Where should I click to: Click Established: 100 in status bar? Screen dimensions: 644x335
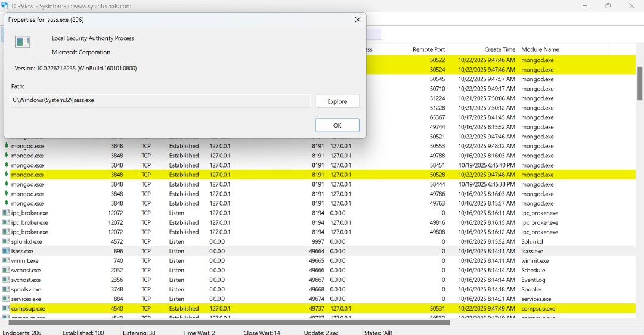point(83,333)
